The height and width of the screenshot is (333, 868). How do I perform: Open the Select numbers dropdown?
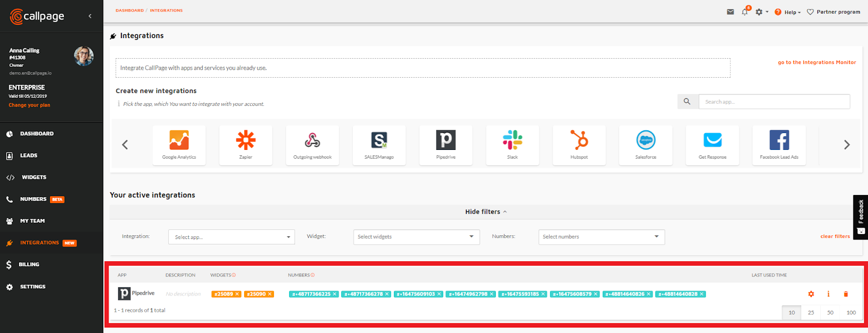[602, 237]
